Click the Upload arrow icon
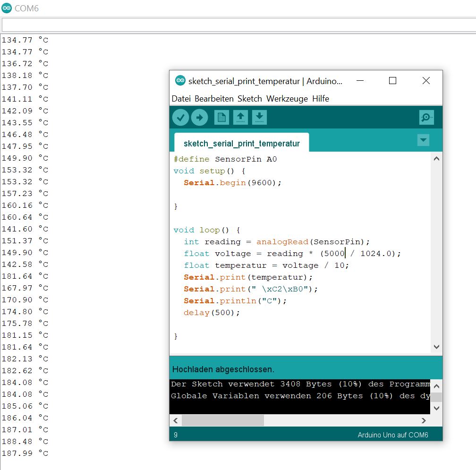The image size is (476, 470). (x=199, y=117)
